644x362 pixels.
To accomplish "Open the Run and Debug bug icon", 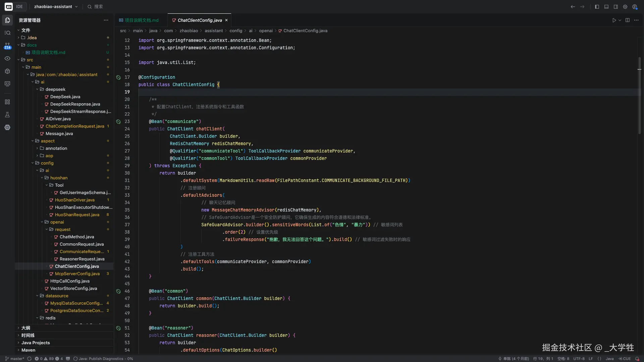I will tap(7, 71).
